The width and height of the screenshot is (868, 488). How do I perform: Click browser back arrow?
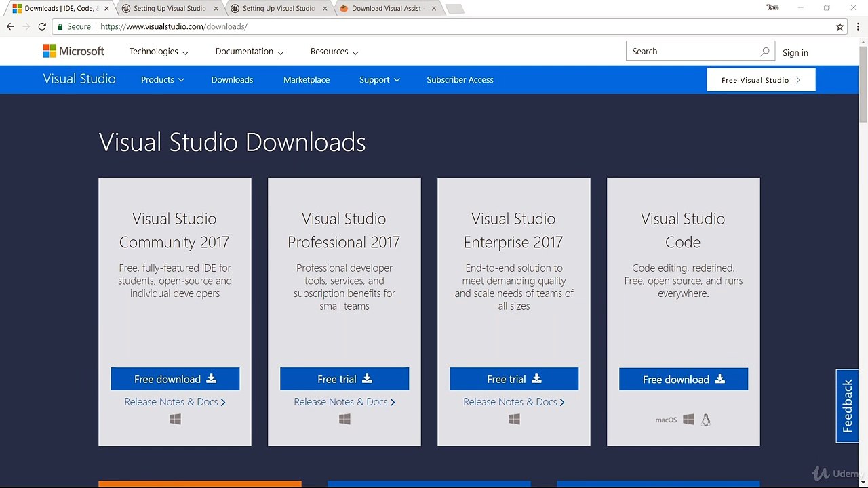pyautogui.click(x=10, y=26)
